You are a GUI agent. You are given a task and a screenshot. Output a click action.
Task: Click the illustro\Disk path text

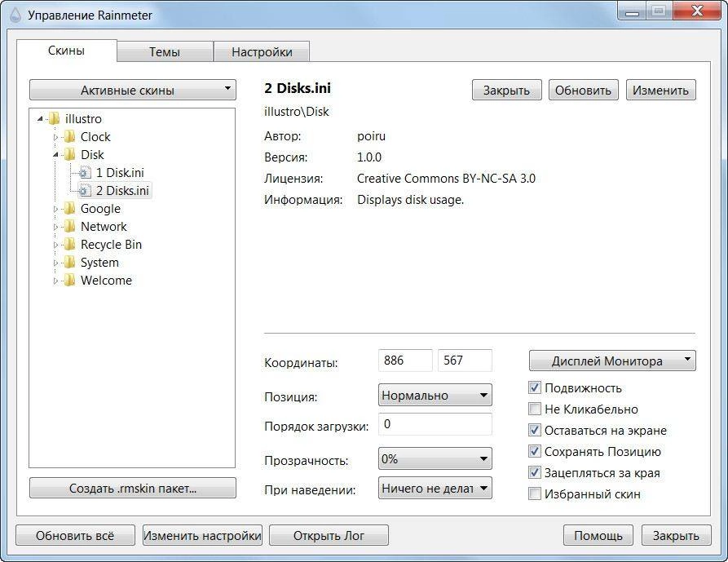(296, 112)
